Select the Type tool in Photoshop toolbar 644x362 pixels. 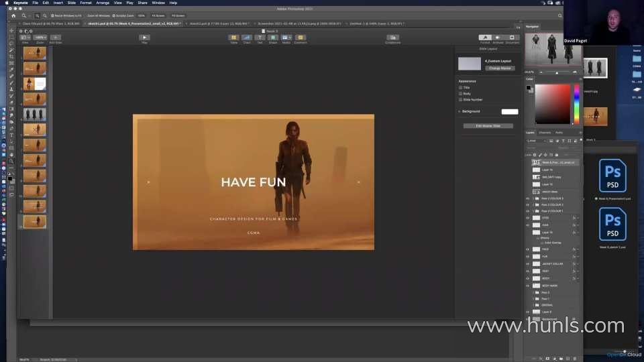click(x=11, y=135)
